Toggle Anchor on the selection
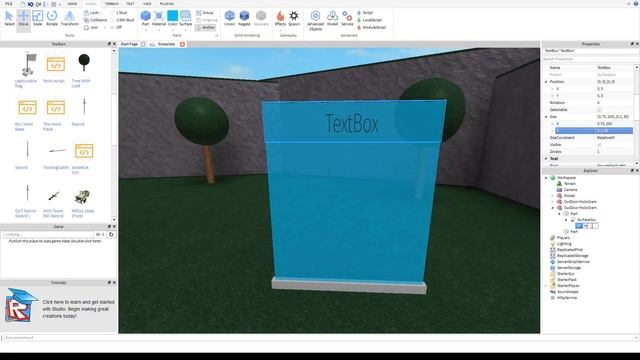The height and width of the screenshot is (360, 640). coord(205,27)
